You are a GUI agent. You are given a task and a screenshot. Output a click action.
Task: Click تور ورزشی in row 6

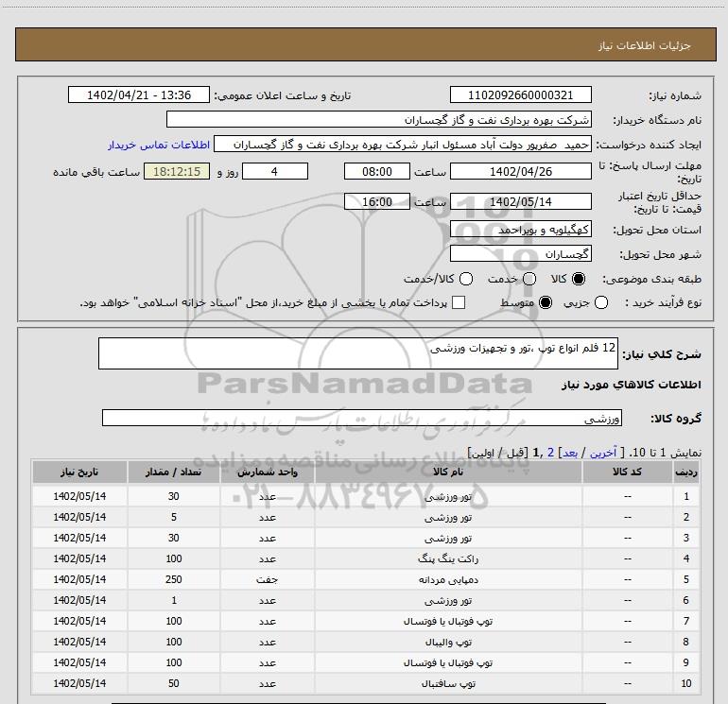click(x=448, y=600)
